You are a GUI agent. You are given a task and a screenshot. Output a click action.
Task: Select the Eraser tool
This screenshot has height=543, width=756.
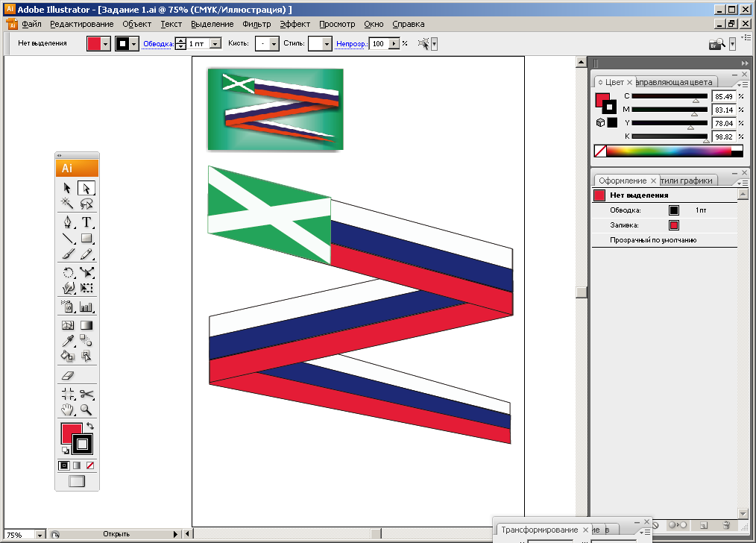click(68, 375)
